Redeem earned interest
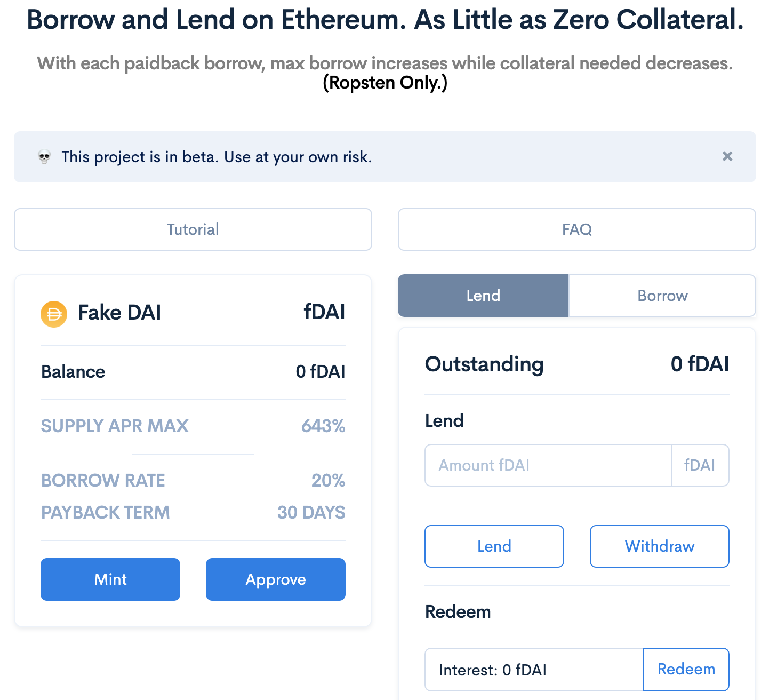 pyautogui.click(x=686, y=670)
